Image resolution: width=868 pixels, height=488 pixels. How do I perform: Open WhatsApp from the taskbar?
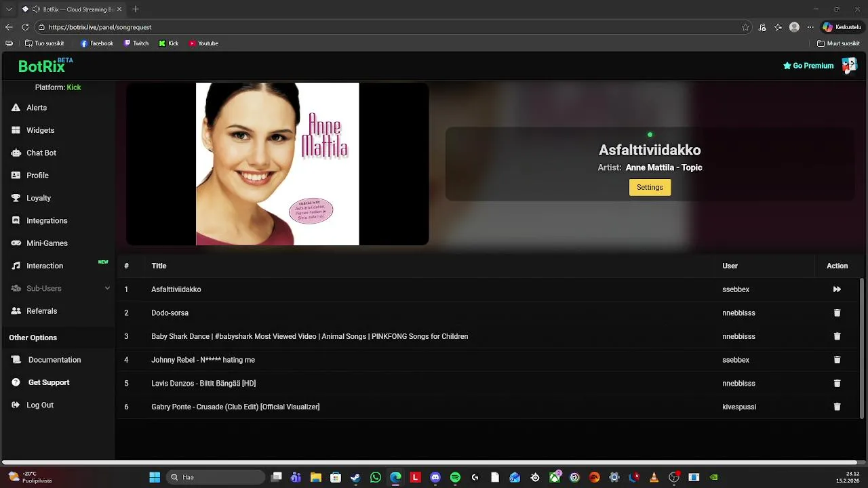(376, 477)
